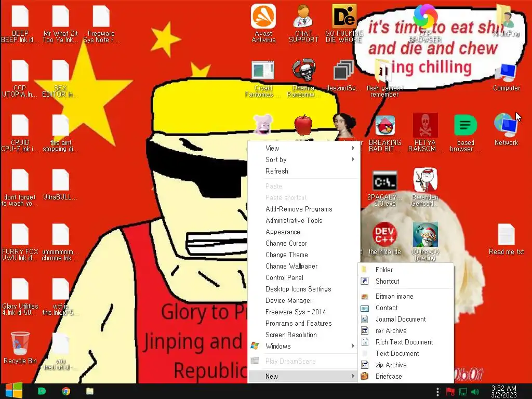Choose Change Theme
The width and height of the screenshot is (532, 399).
point(303,255)
